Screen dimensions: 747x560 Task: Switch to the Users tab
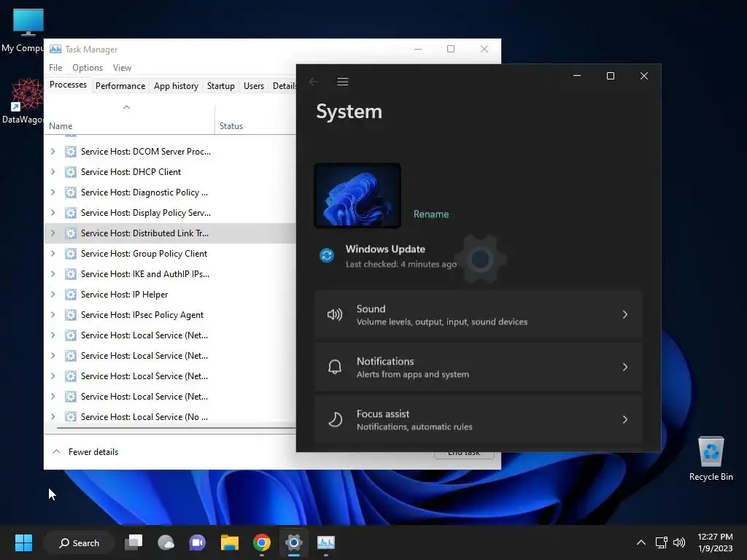(x=253, y=86)
